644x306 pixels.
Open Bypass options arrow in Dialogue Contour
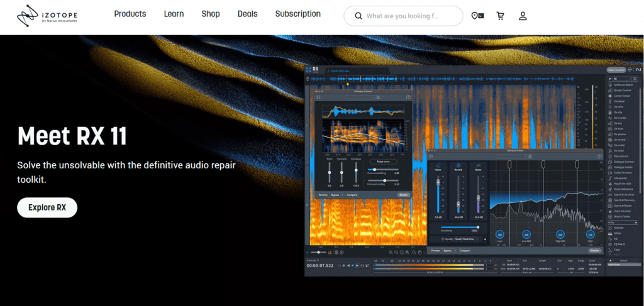coord(343,195)
